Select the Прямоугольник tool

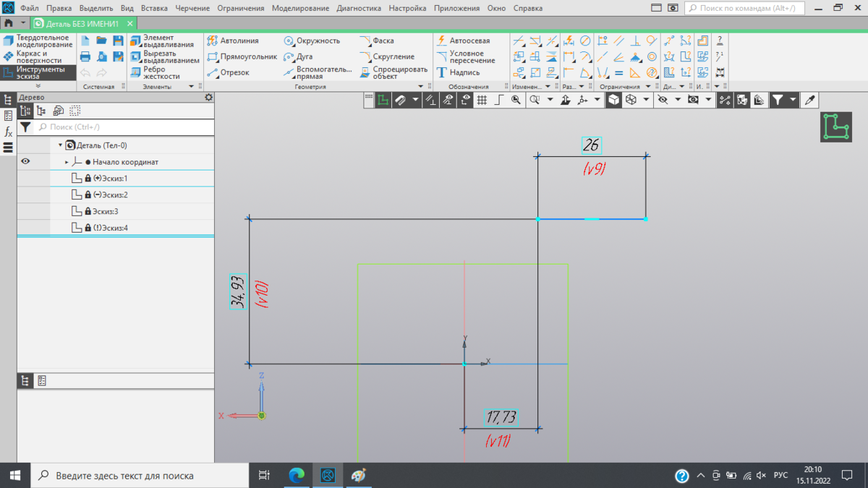[242, 56]
